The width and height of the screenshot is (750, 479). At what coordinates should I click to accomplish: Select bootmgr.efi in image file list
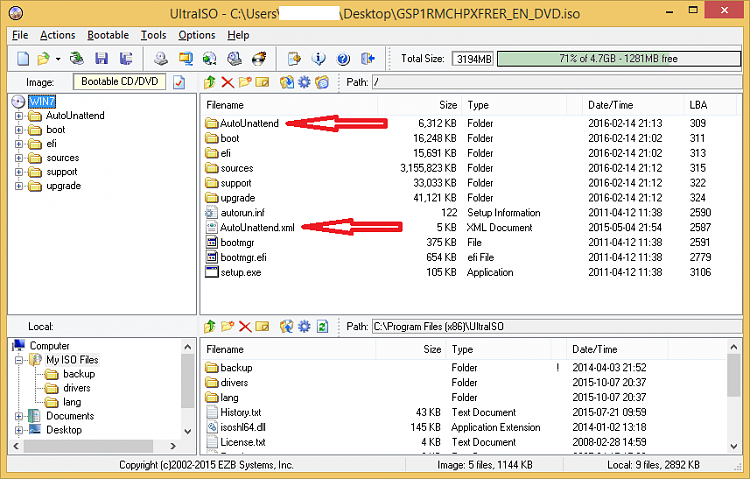coord(243,257)
